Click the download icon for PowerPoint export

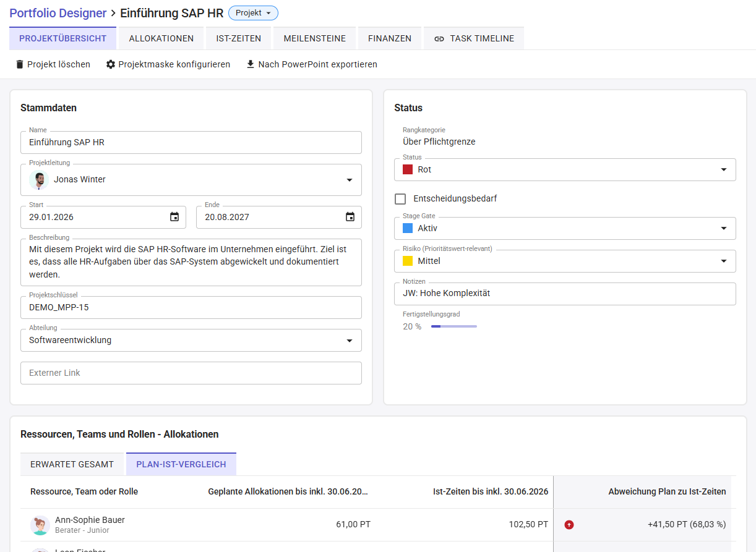251,64
